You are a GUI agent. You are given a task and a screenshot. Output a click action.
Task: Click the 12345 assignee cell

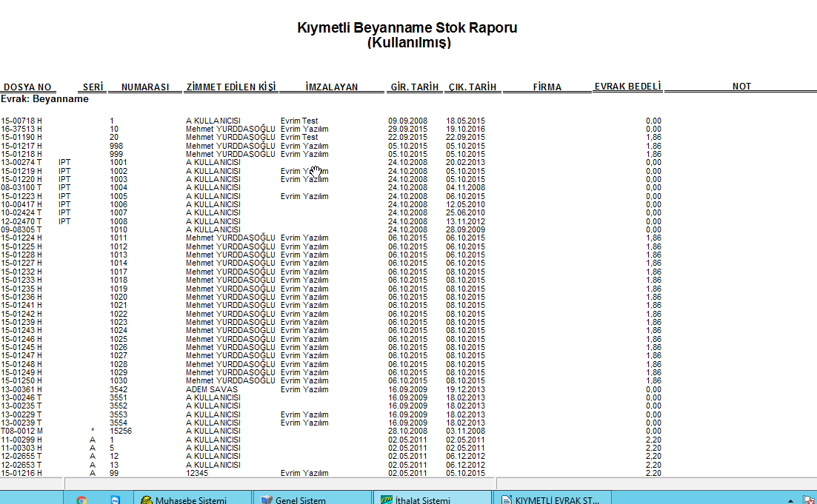pyautogui.click(x=197, y=473)
